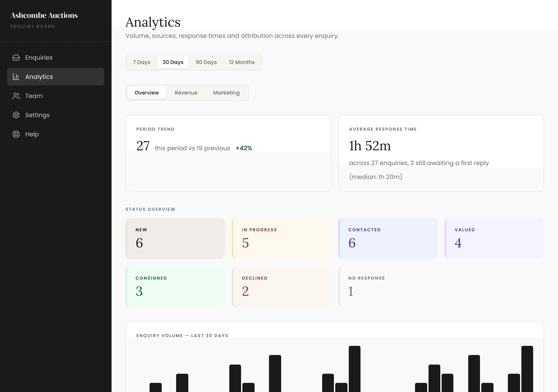Click 'this period vs 19 previous' text
This screenshot has height=392, width=558.
pyautogui.click(x=192, y=148)
